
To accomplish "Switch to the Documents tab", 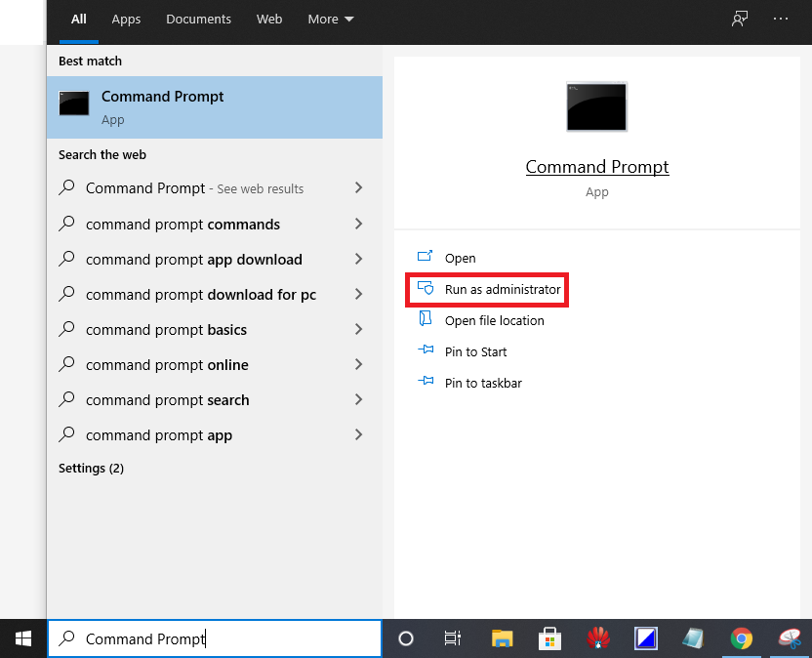I will coord(198,20).
